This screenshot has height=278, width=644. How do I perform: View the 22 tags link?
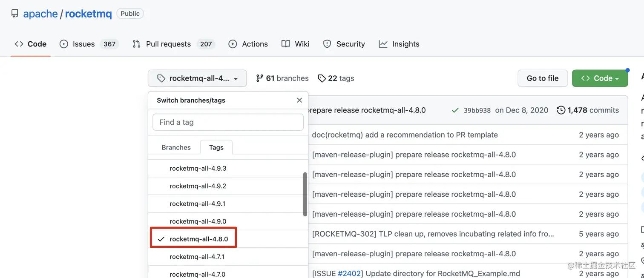(336, 78)
